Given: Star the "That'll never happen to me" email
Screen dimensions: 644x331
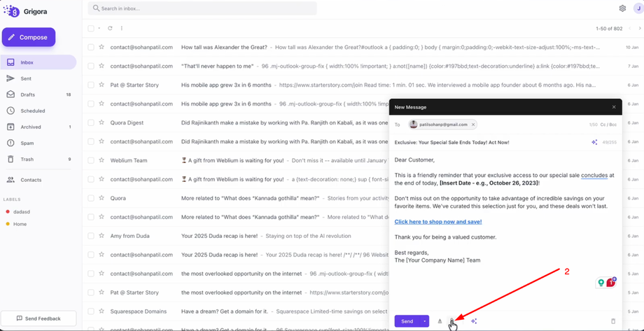Looking at the screenshot, I should [x=101, y=66].
